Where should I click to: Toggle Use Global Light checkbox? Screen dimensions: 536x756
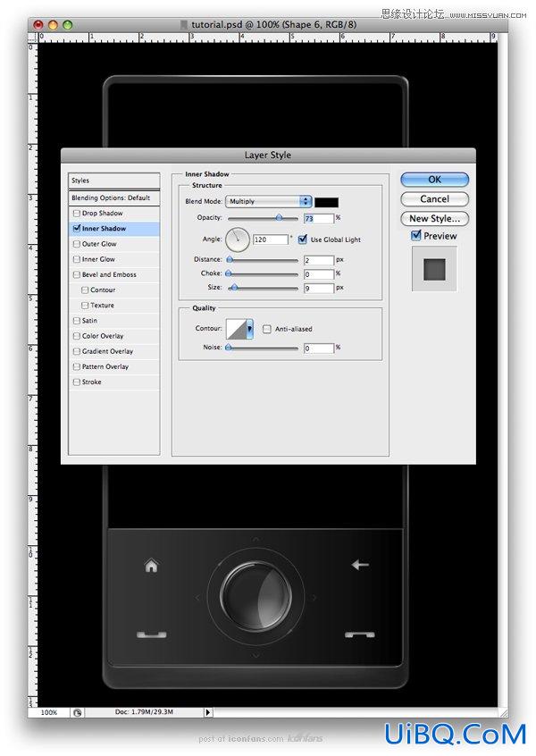pyautogui.click(x=303, y=239)
